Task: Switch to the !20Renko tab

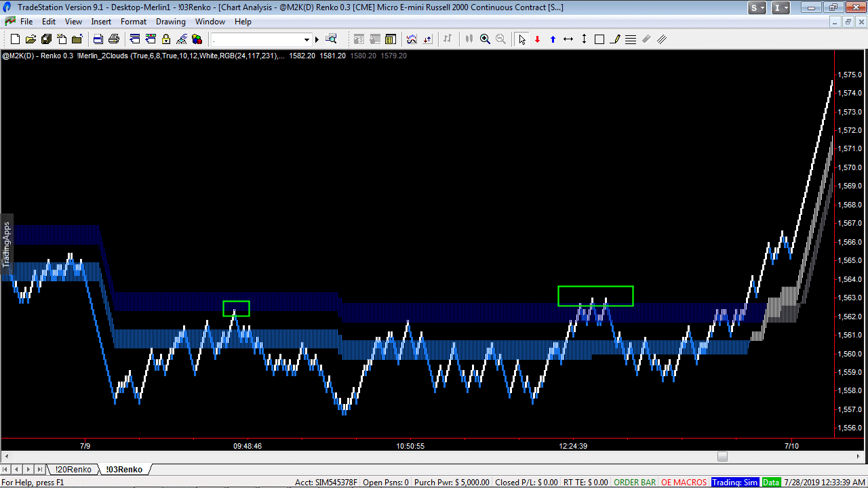Action: pos(73,469)
